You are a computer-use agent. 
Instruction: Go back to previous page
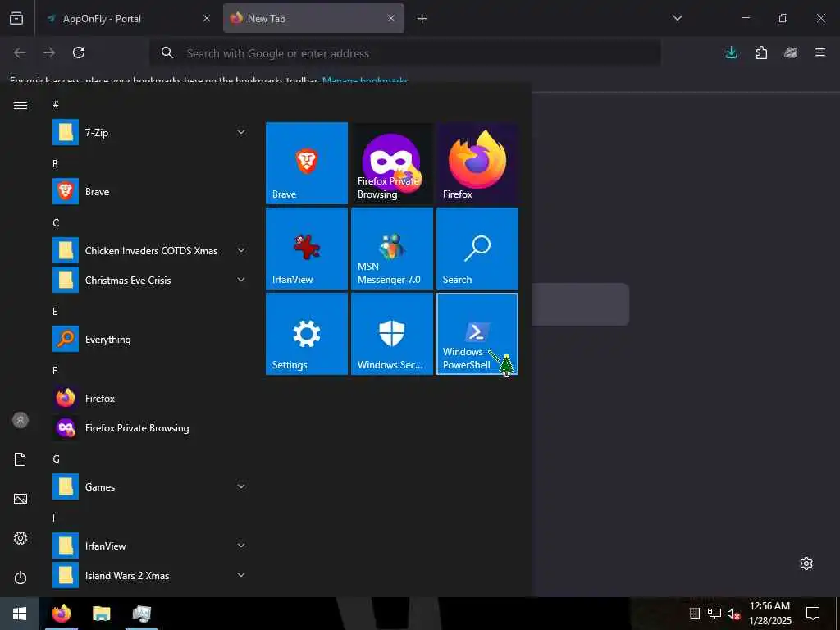click(20, 52)
